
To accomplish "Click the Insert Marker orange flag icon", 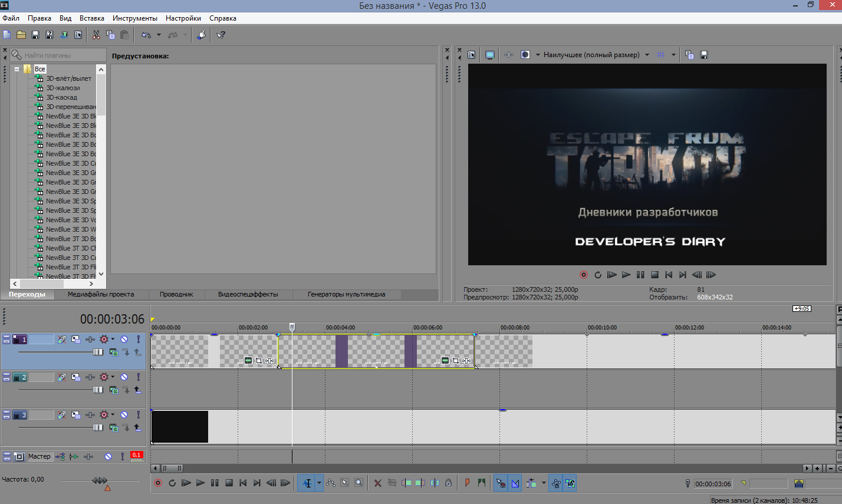I will [467, 483].
